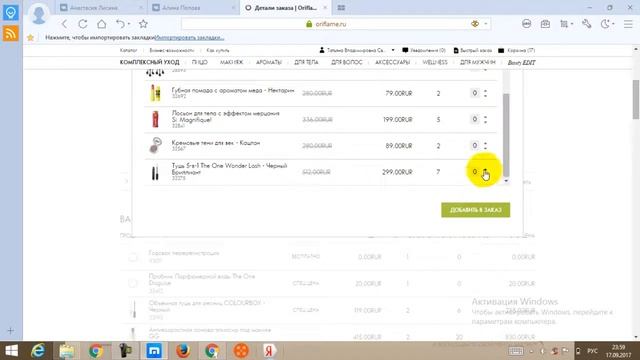Open the АКСЕССУАРЫ category menu
The width and height of the screenshot is (640, 360).
[392, 62]
